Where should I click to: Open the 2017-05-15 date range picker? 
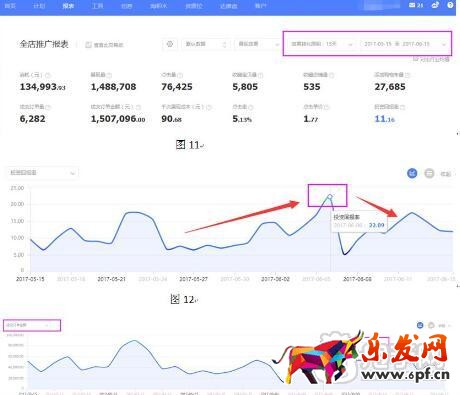click(x=404, y=44)
